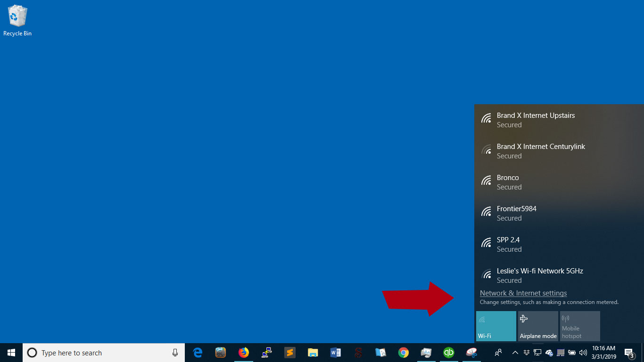The width and height of the screenshot is (644, 362).
Task: Click the 10:16 AM clock and date
Action: coord(604,353)
